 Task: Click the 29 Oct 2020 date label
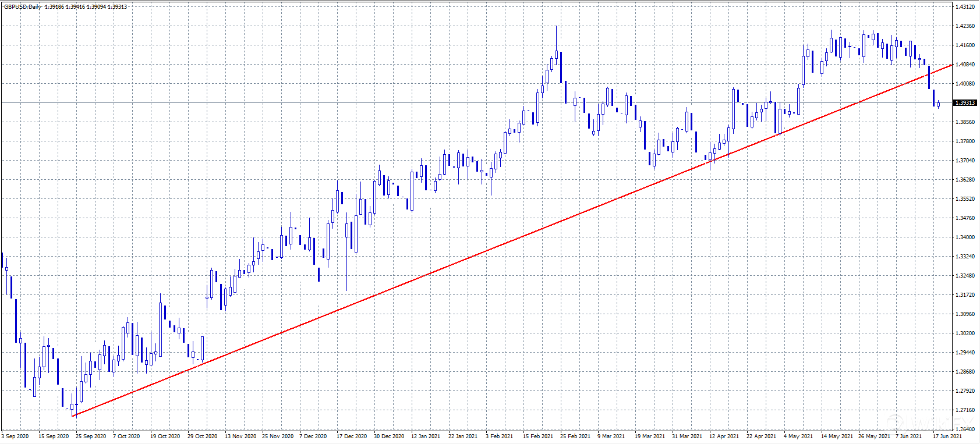tap(202, 436)
